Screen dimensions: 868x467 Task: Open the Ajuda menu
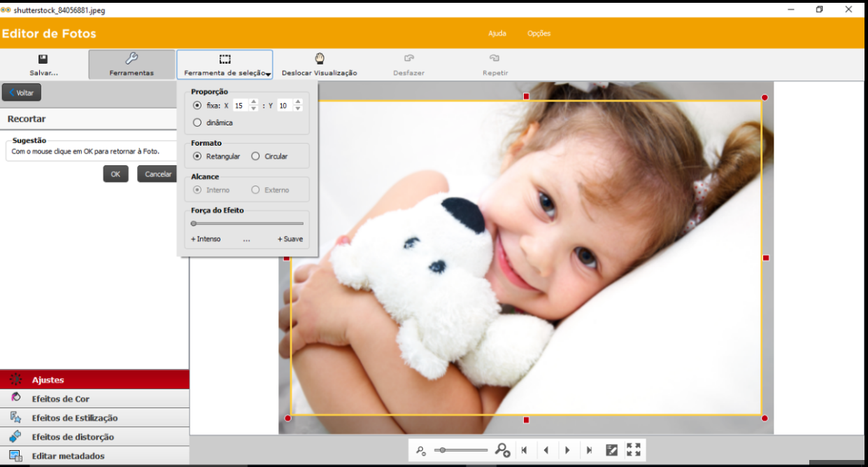coord(497,34)
